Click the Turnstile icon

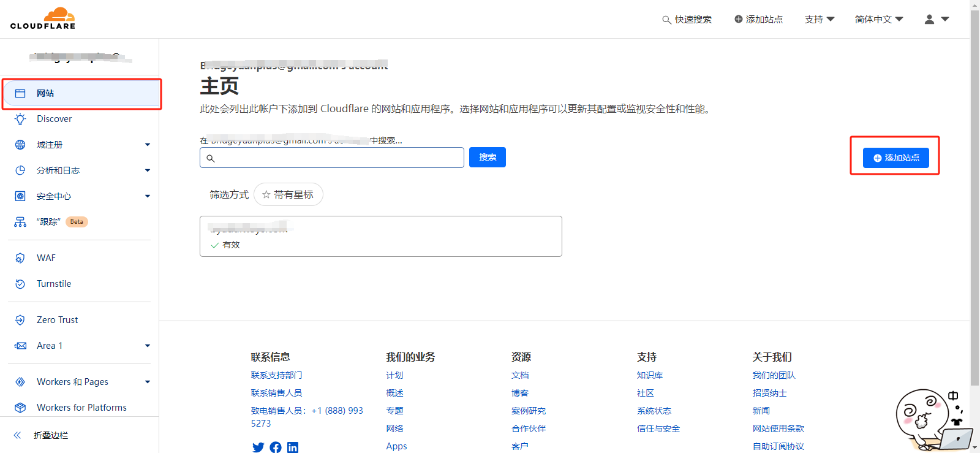pyautogui.click(x=20, y=284)
